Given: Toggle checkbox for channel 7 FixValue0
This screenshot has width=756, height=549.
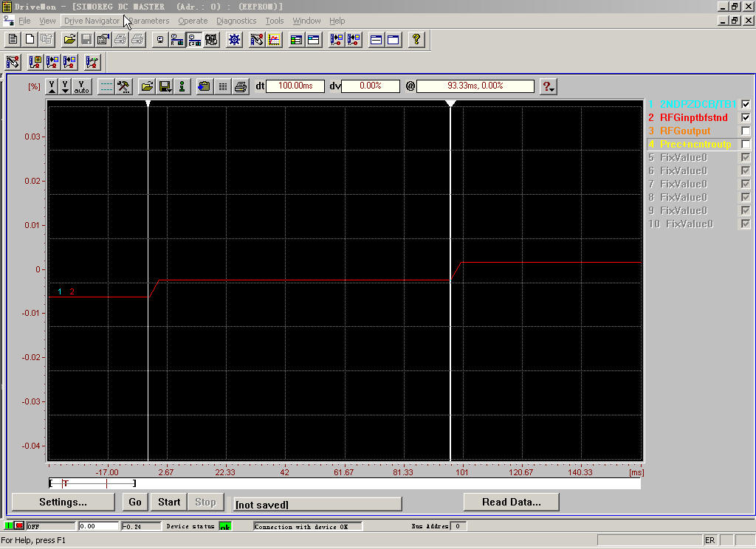Looking at the screenshot, I should (746, 184).
